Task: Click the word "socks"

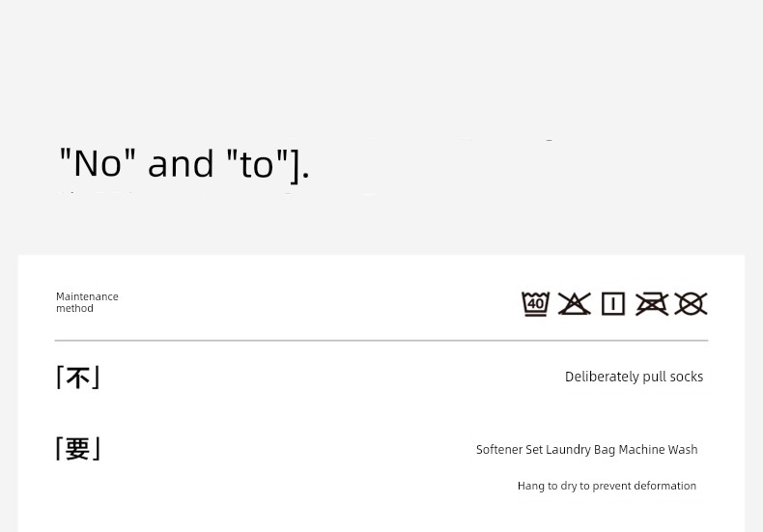Action: 686,377
